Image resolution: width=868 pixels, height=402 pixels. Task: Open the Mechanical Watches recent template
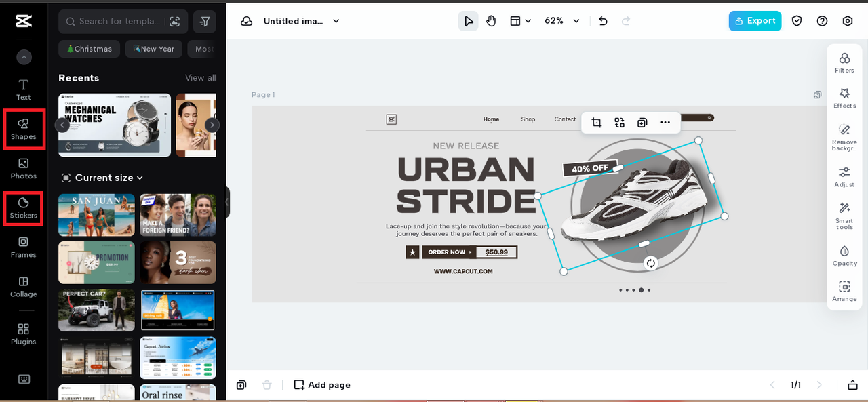pyautogui.click(x=115, y=125)
